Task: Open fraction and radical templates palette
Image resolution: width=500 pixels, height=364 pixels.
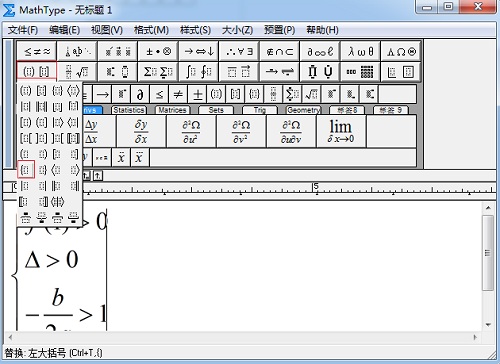Action: 77,72
